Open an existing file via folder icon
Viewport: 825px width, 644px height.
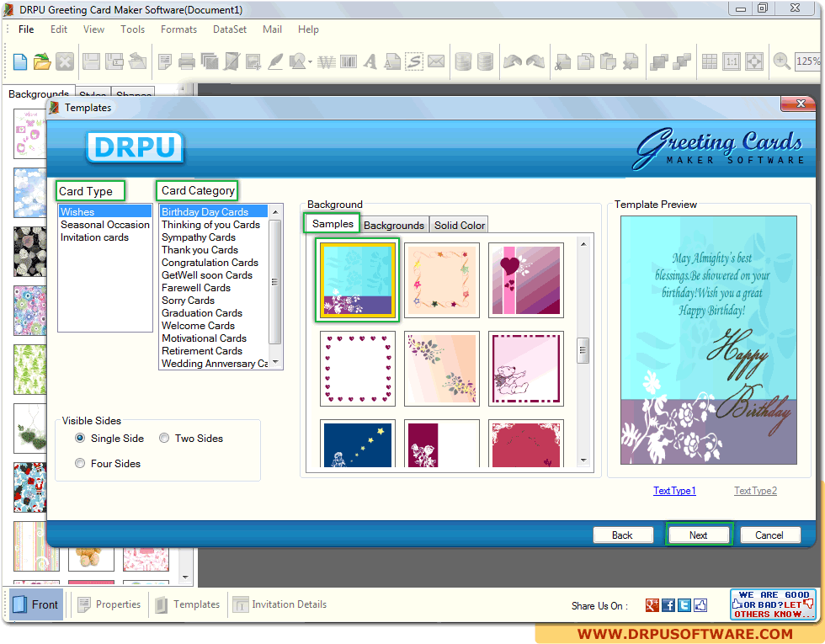(x=42, y=61)
